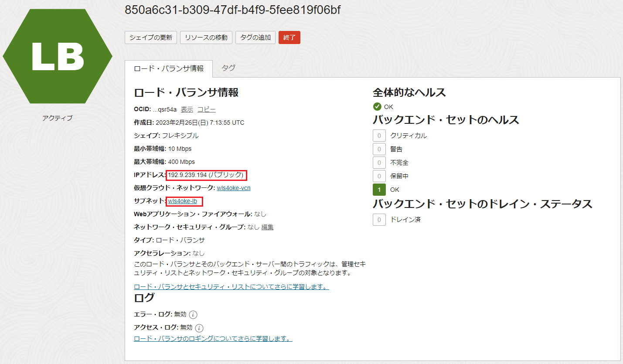Screen dimensions: 623x364
Task: Click the 全体的なヘルス heading
Action: coord(409,92)
